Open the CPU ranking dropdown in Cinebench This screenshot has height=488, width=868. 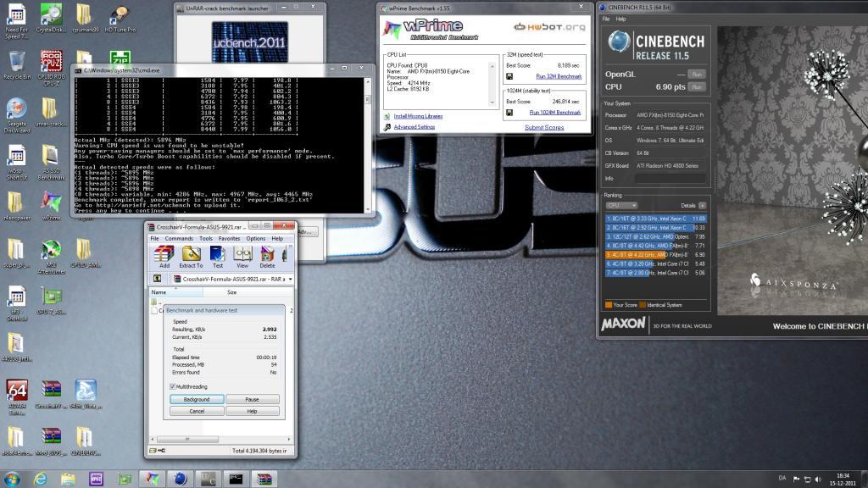click(x=621, y=205)
